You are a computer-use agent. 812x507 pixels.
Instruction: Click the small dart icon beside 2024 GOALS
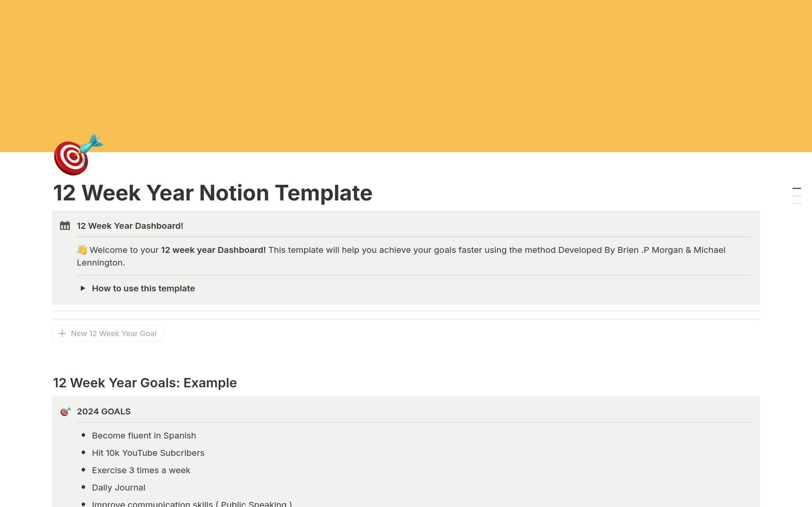click(x=65, y=411)
